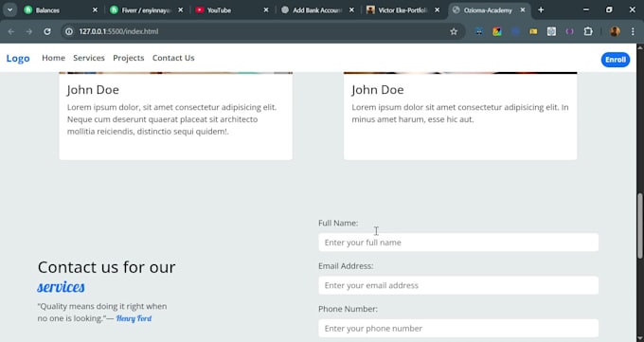644x342 pixels.
Task: Click the 'Henry Ford' attribution text
Action: pyautogui.click(x=134, y=318)
